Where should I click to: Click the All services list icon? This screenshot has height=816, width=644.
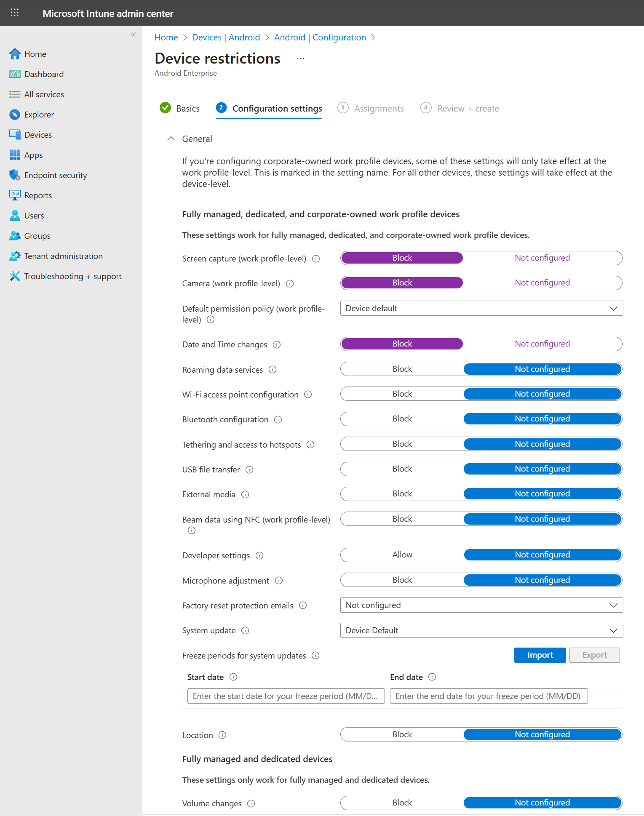point(15,94)
